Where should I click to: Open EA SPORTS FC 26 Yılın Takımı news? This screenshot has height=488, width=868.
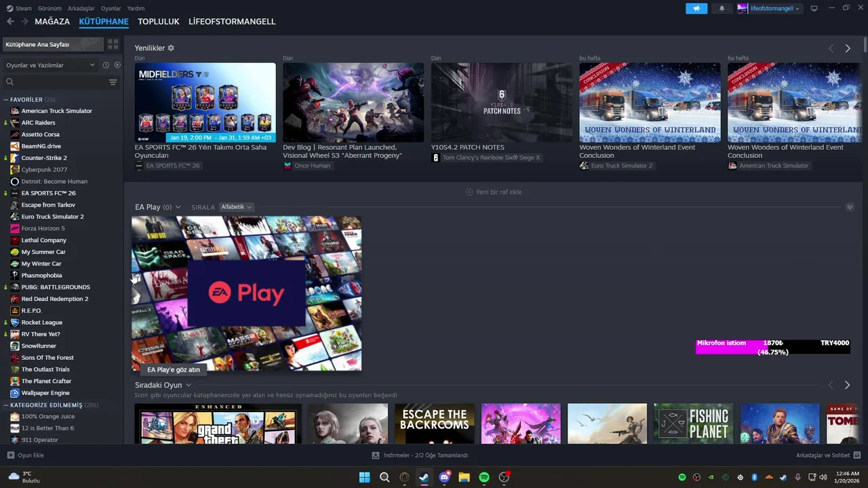205,102
